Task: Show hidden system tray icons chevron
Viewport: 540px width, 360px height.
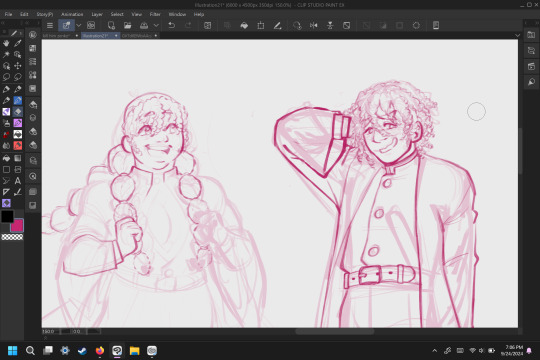Action: (435, 350)
